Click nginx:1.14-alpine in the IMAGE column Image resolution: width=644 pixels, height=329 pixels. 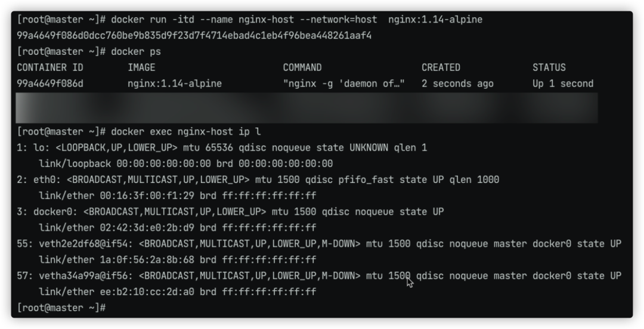coord(175,84)
